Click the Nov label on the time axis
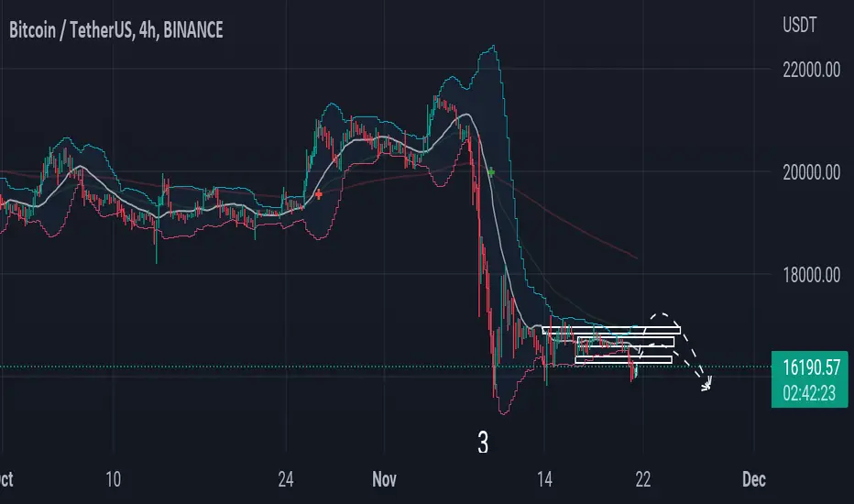The height and width of the screenshot is (504, 854). tap(384, 479)
